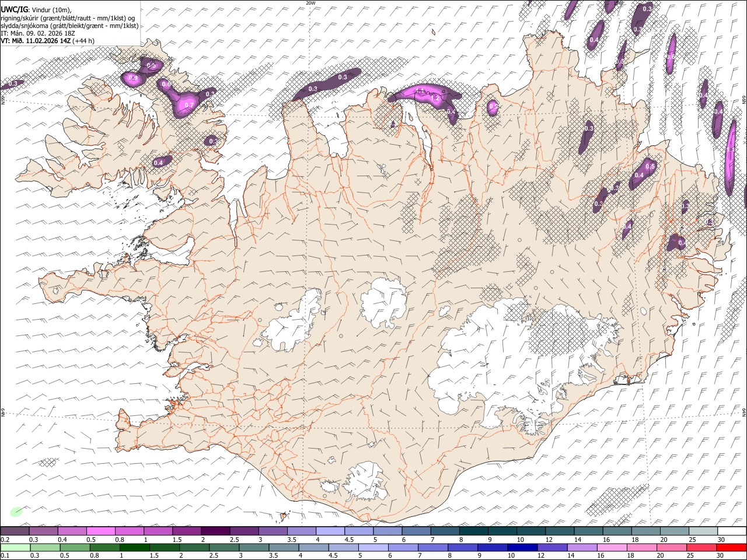Click the dark green 1 swatch in lower scale
The image size is (747, 560).
coord(134,547)
